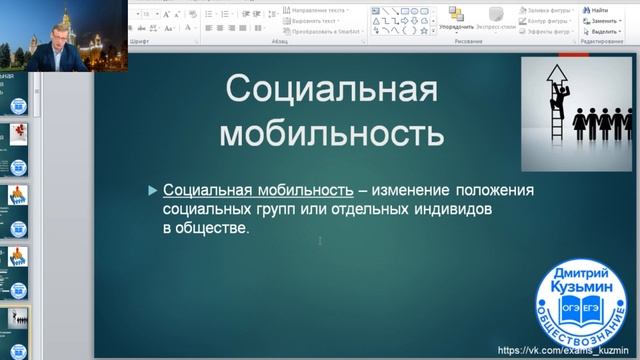This screenshot has width=640, height=360.
Task: Increase font size with large A button
Action: pos(166,15)
